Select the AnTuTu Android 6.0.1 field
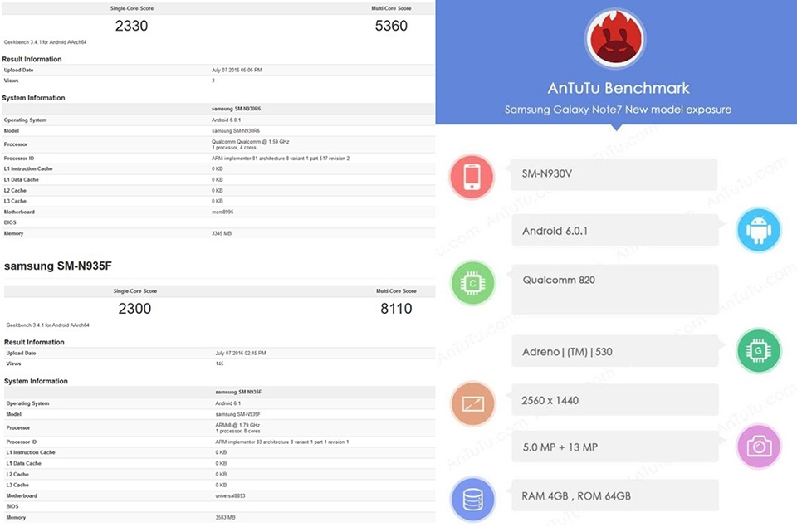 click(615, 230)
